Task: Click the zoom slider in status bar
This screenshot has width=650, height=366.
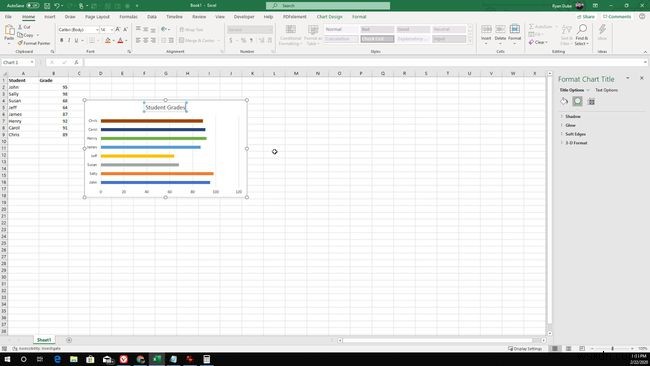Action: [612, 349]
